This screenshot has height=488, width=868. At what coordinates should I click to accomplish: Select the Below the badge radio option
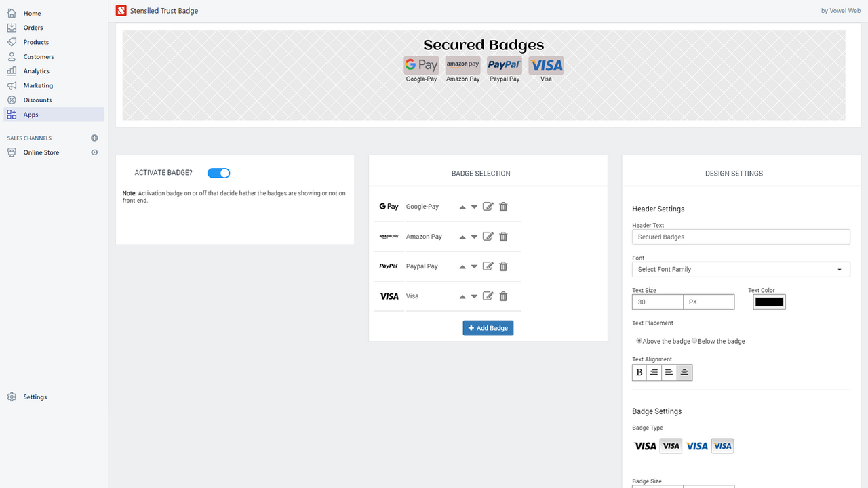tap(694, 340)
